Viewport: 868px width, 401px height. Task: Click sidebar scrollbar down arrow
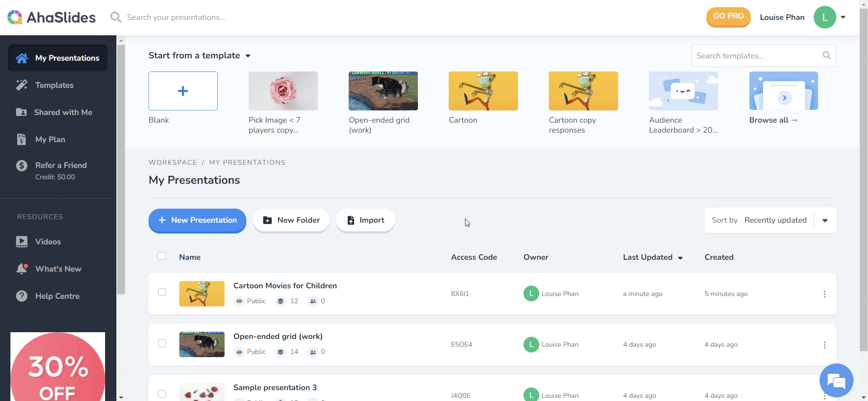coord(121,397)
